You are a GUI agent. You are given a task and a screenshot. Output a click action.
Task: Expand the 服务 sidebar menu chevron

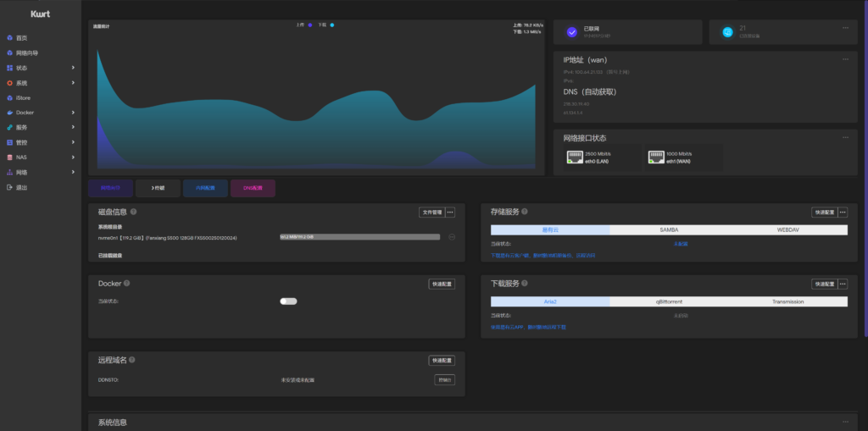(73, 127)
